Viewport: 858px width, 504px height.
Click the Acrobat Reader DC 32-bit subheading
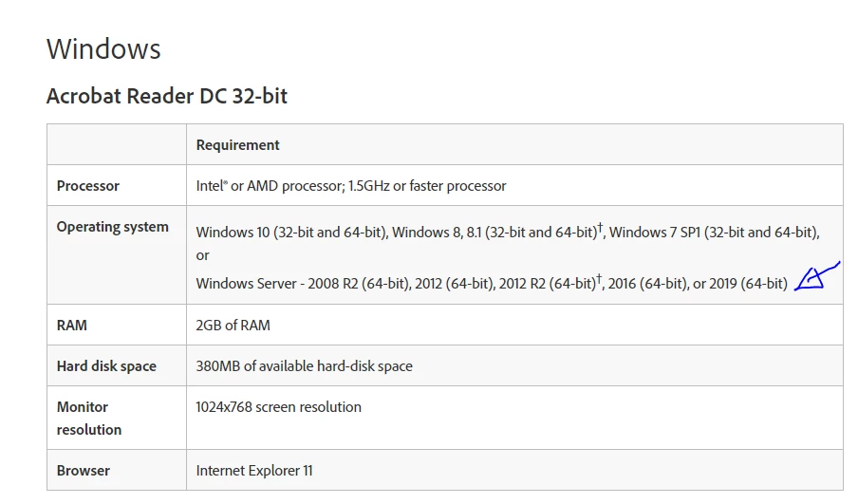[167, 96]
